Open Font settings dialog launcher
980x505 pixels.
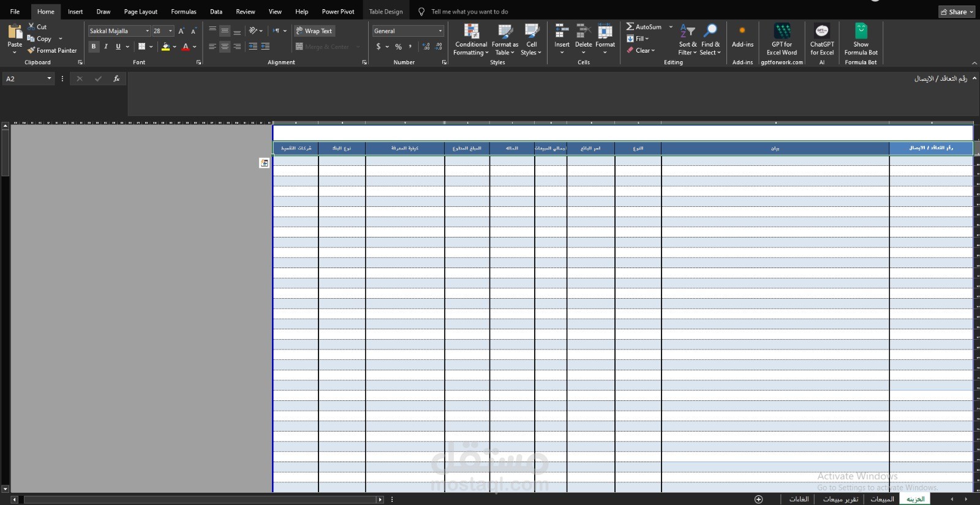pos(198,62)
